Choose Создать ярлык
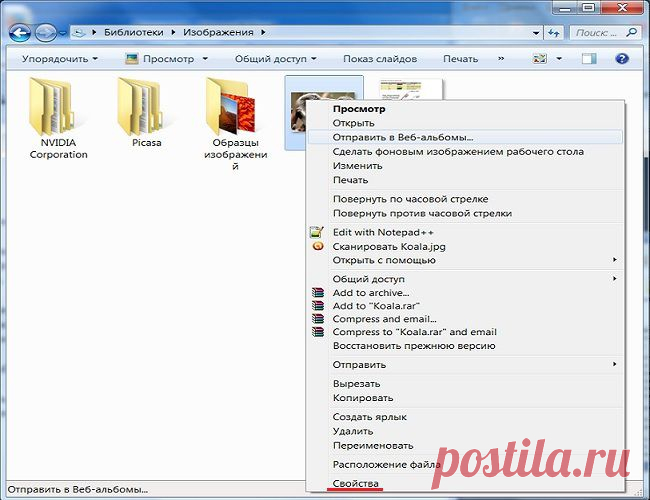The width and height of the screenshot is (650, 500). click(465, 417)
